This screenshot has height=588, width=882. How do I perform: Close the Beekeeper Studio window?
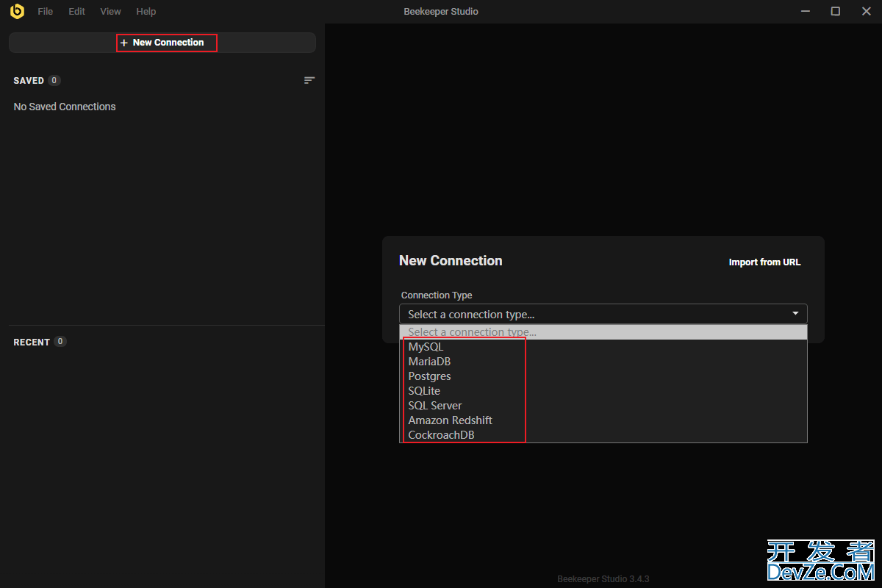[x=866, y=11]
